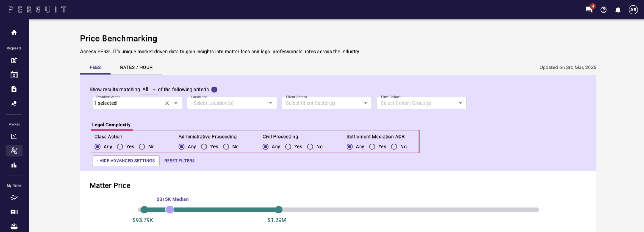Select the FEES tab

tap(95, 67)
